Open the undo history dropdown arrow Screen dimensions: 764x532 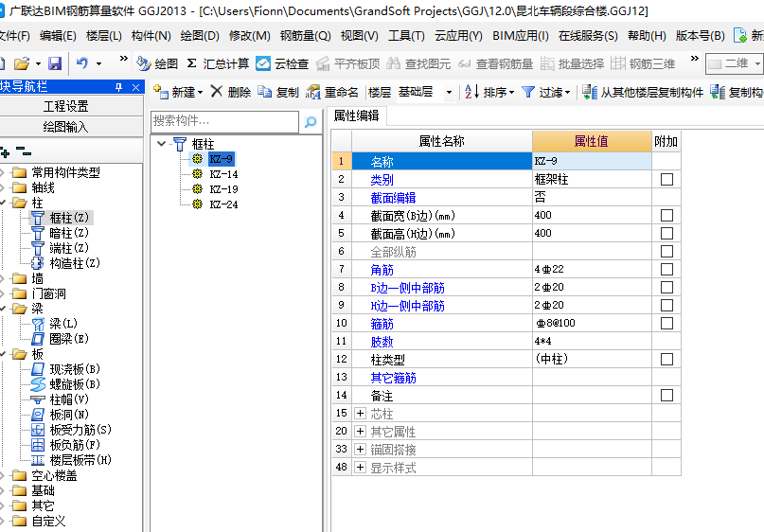click(x=98, y=63)
